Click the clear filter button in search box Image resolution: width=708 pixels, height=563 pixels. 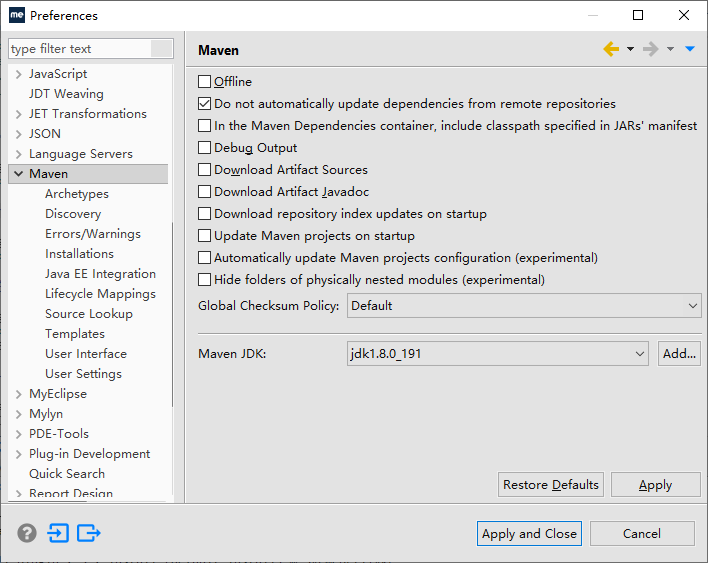(162, 49)
